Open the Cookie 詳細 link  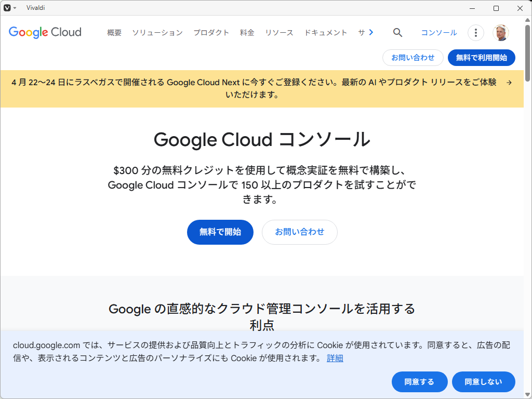(x=335, y=358)
